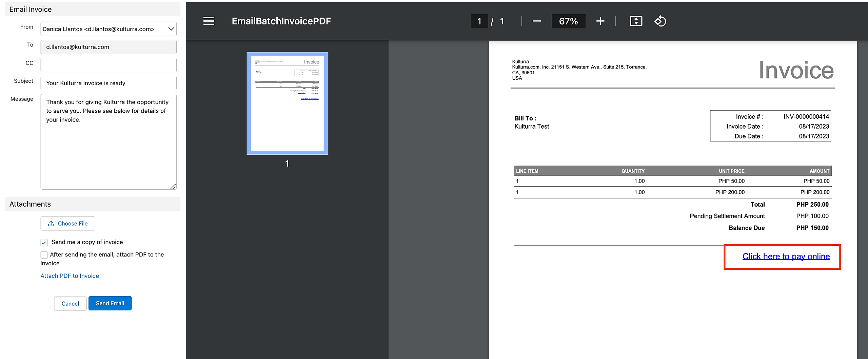This screenshot has width=868, height=359.
Task: Rotate the PDF with the rotate icon
Action: click(660, 21)
